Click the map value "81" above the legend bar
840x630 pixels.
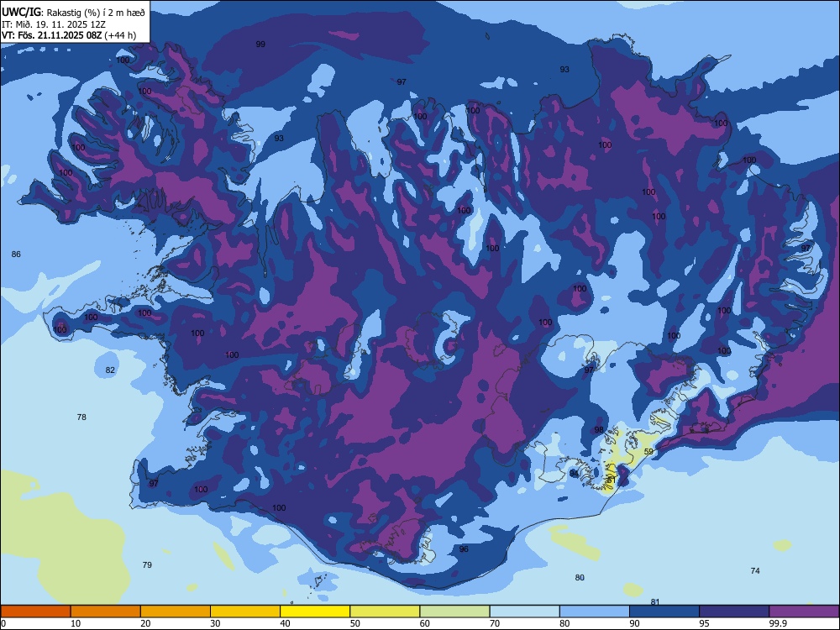coord(655,602)
